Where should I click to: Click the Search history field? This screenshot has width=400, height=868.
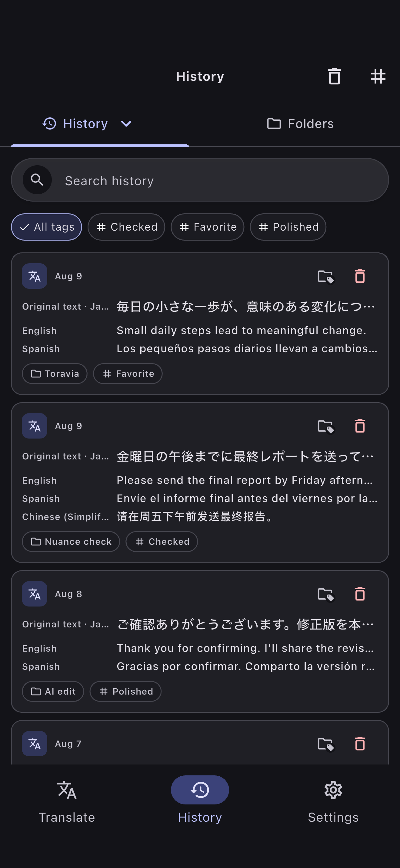click(x=200, y=180)
